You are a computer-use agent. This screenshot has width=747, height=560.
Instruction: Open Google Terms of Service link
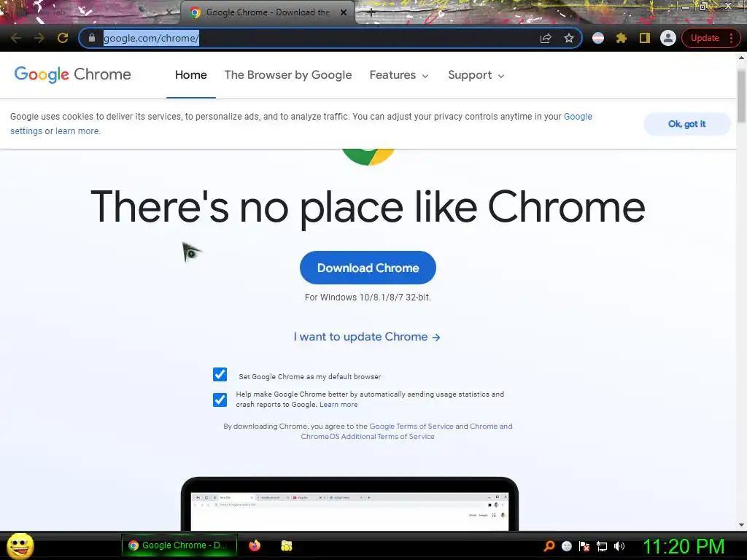click(411, 426)
